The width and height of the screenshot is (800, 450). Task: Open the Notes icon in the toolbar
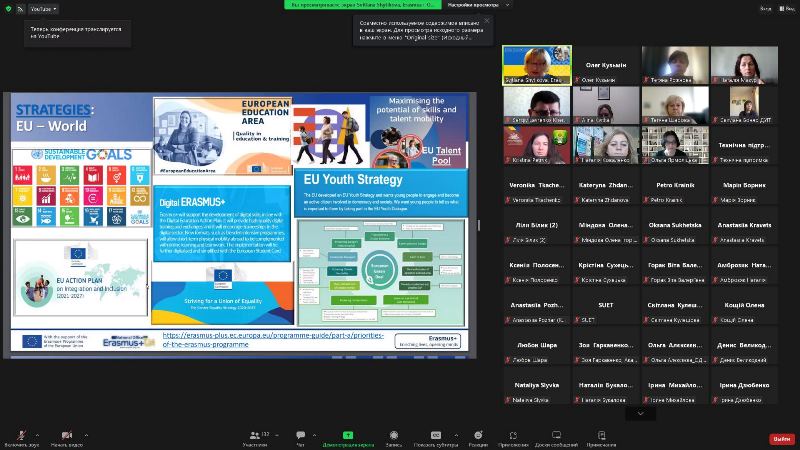tap(601, 436)
